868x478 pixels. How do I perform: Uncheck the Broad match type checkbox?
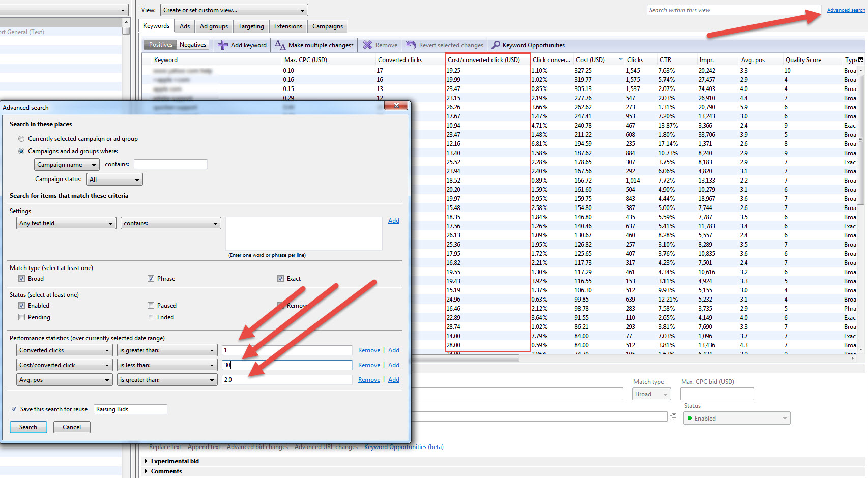point(21,279)
